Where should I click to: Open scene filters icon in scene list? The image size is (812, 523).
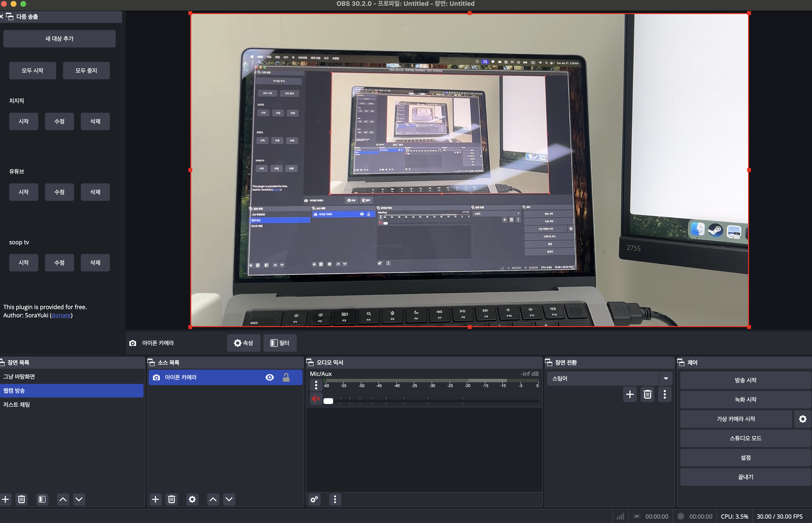click(x=42, y=499)
